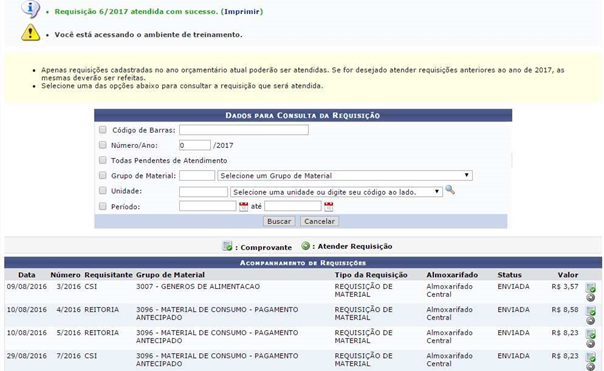
Task: Open the Selecione uma unidade dropdown
Action: (336, 192)
